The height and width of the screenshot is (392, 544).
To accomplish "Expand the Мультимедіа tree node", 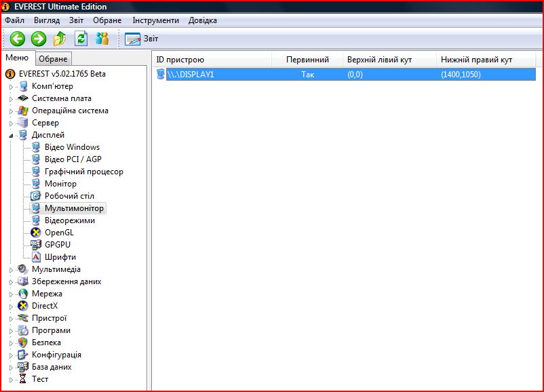I will tap(11, 270).
